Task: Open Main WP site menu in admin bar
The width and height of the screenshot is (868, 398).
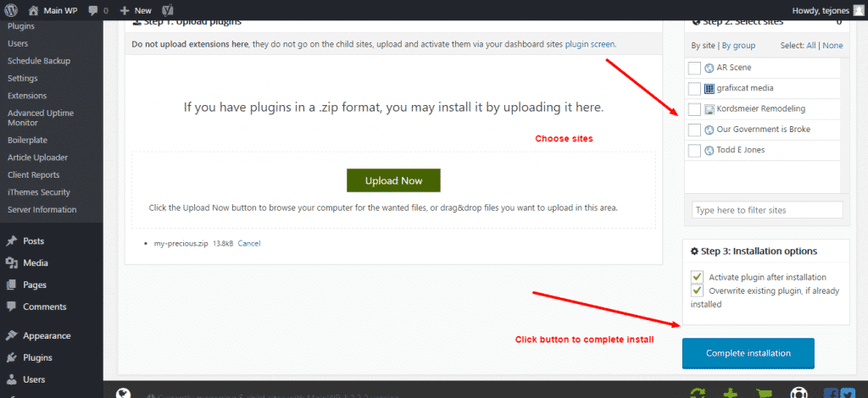Action: (54, 10)
